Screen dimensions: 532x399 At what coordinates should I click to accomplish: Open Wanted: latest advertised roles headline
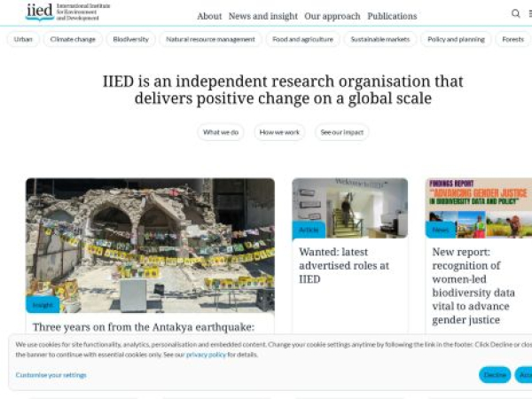(344, 266)
